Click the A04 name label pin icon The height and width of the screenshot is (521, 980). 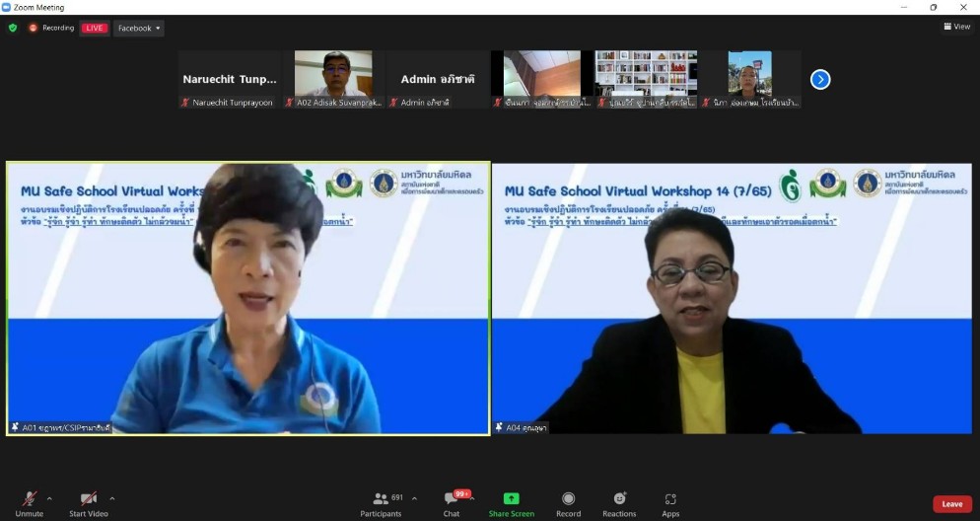point(499,428)
